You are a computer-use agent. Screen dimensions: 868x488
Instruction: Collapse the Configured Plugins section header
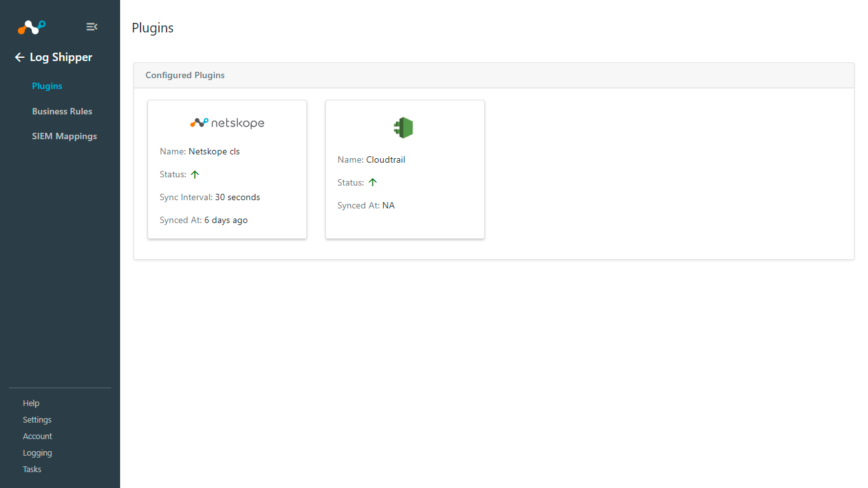click(185, 75)
